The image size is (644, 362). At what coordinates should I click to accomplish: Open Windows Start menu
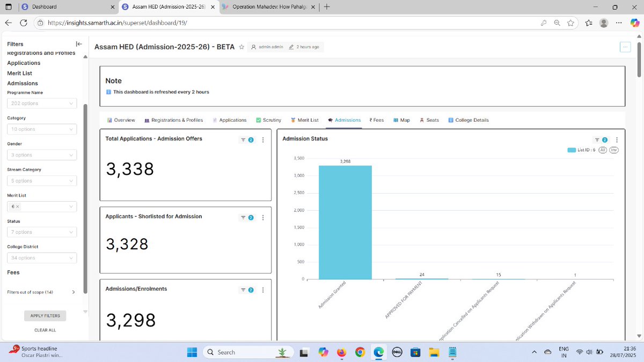tap(192, 352)
